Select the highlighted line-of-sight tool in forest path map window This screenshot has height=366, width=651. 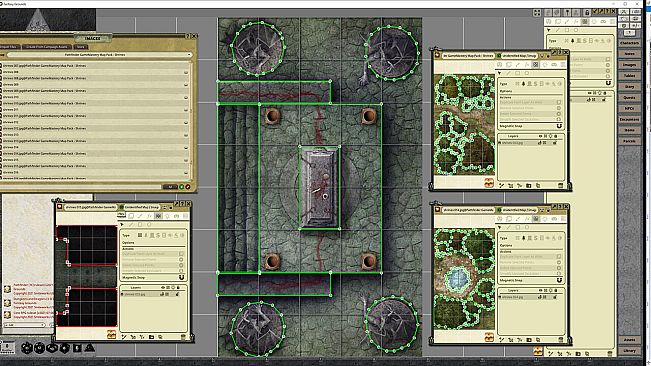[x=536, y=65]
